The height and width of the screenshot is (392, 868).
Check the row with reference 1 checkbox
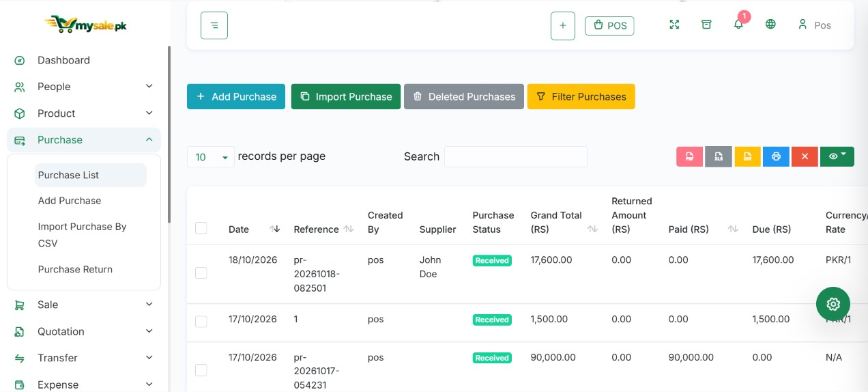click(x=201, y=321)
